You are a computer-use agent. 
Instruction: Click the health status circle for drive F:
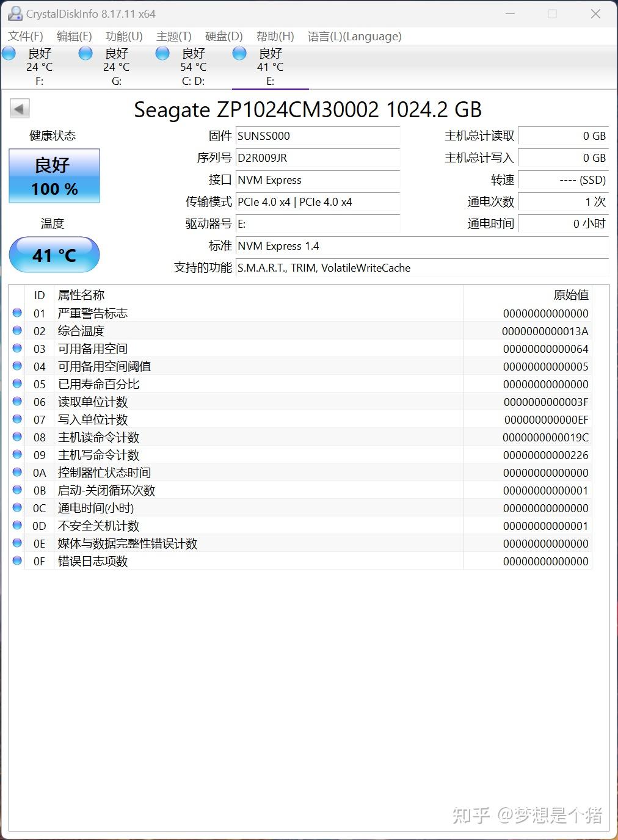click(x=9, y=53)
